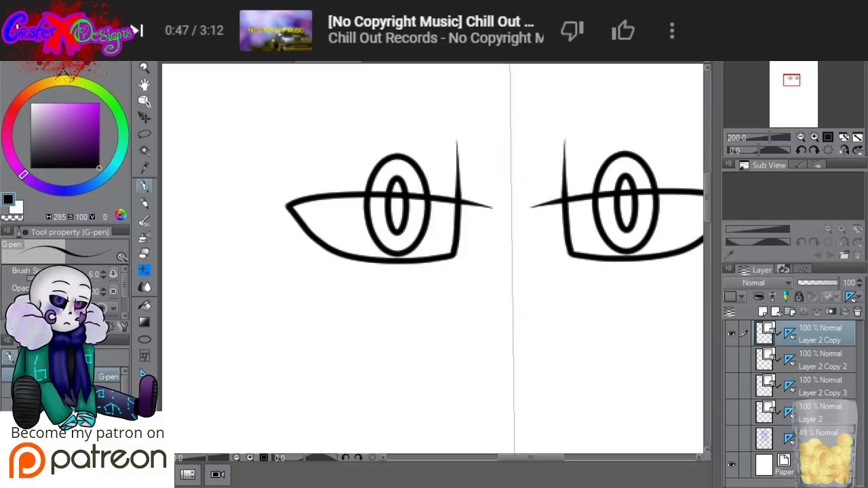Open the layer color palette dropdown
Viewport: 868px width, 488px height.
click(x=734, y=297)
